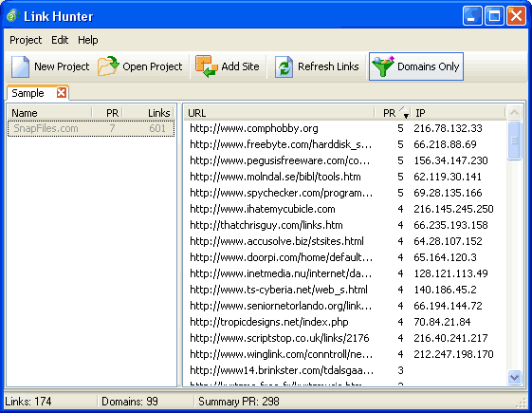Select the SnapFiles.com site row
The image size is (532, 413).
(x=91, y=128)
